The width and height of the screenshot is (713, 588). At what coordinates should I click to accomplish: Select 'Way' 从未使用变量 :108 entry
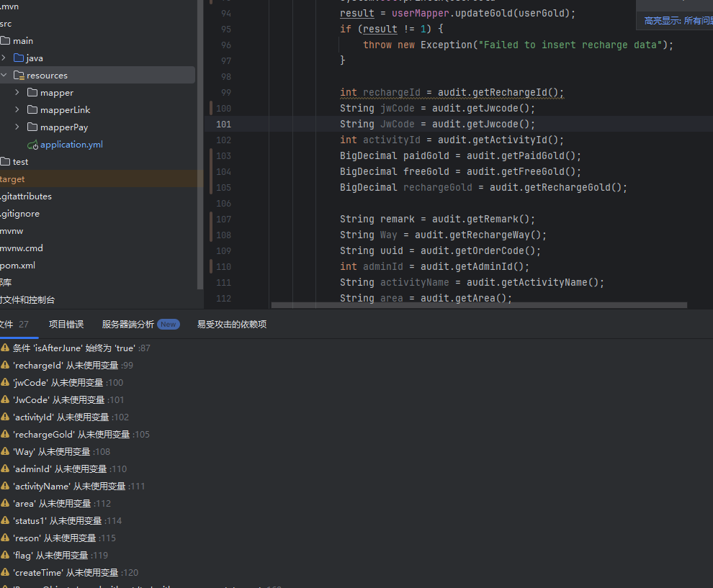(61, 452)
